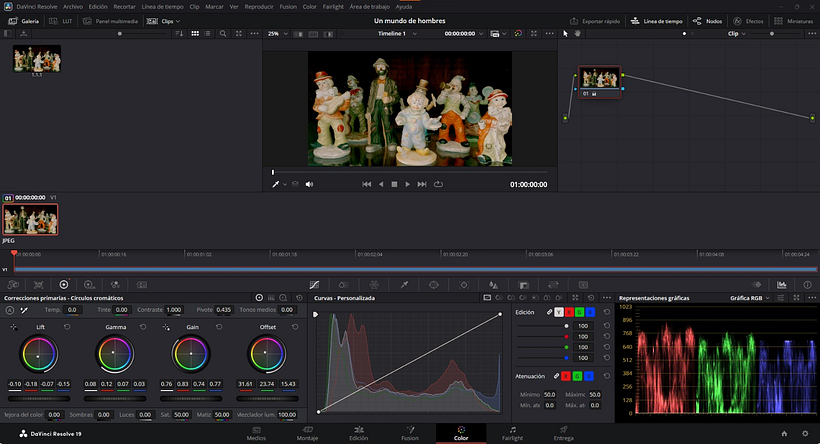Open the Timeline 1 selector dropdown
The width and height of the screenshot is (820, 444).
(x=397, y=33)
